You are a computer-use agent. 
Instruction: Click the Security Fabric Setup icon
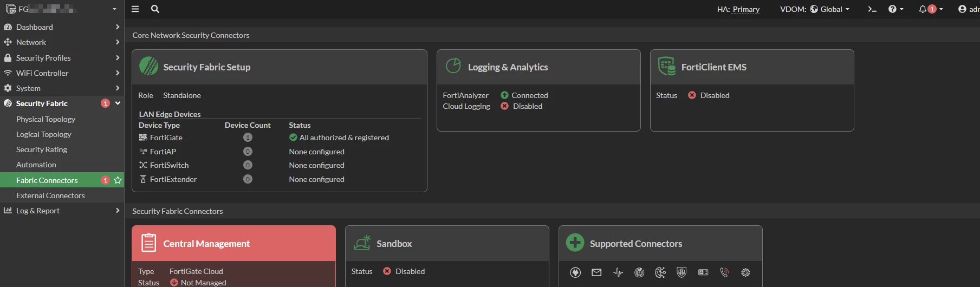[148, 67]
